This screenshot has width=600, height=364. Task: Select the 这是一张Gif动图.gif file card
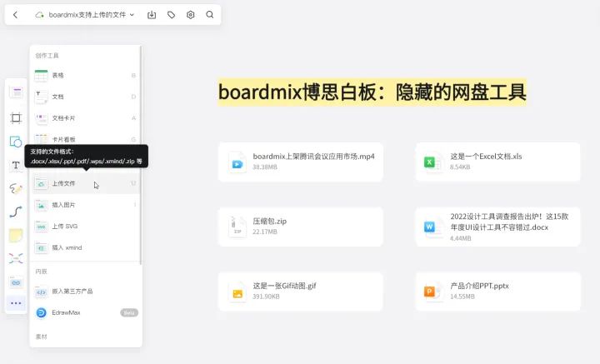click(300, 292)
